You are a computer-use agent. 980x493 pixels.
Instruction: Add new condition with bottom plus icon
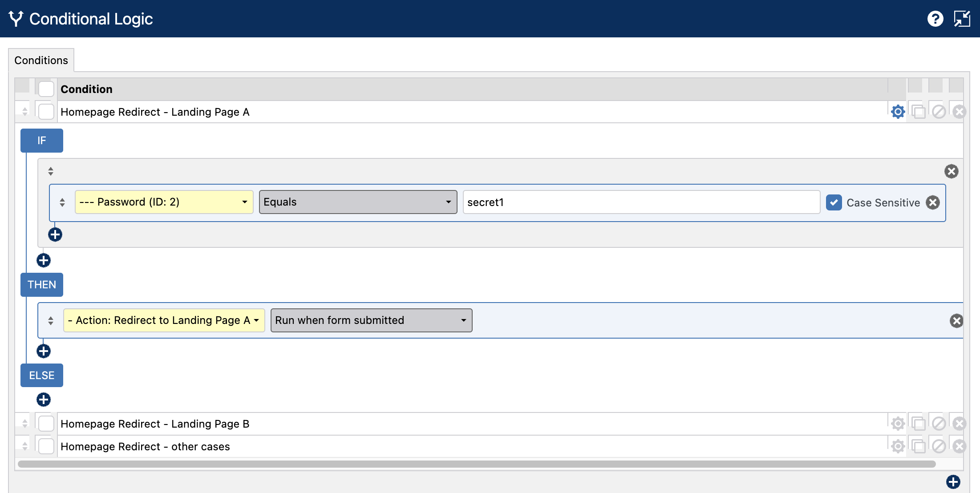953,481
